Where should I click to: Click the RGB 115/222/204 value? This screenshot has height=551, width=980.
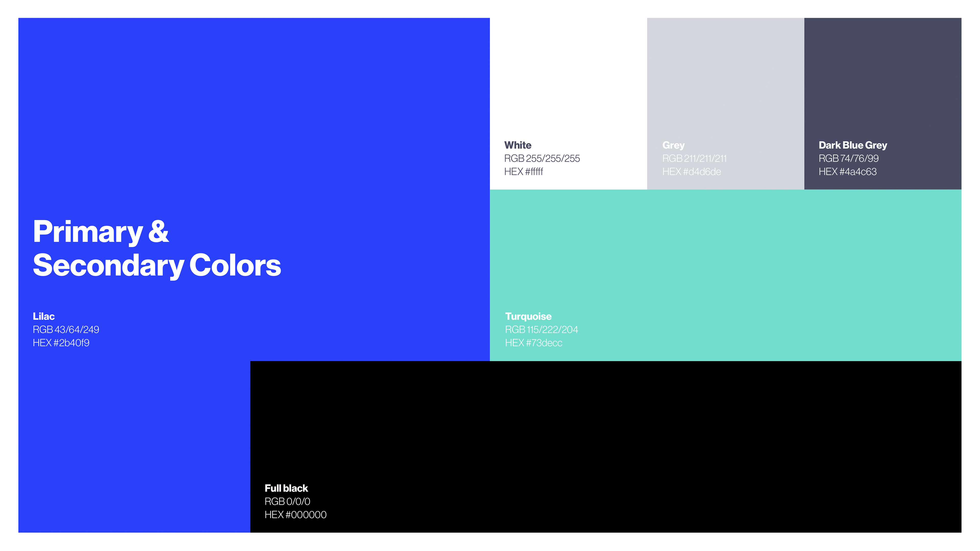pos(541,330)
